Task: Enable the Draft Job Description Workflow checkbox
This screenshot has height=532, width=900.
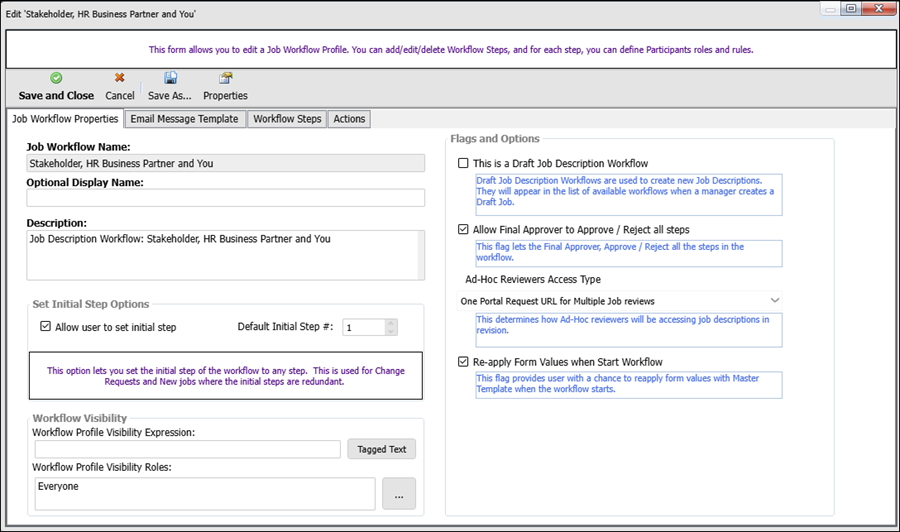Action: [x=462, y=163]
